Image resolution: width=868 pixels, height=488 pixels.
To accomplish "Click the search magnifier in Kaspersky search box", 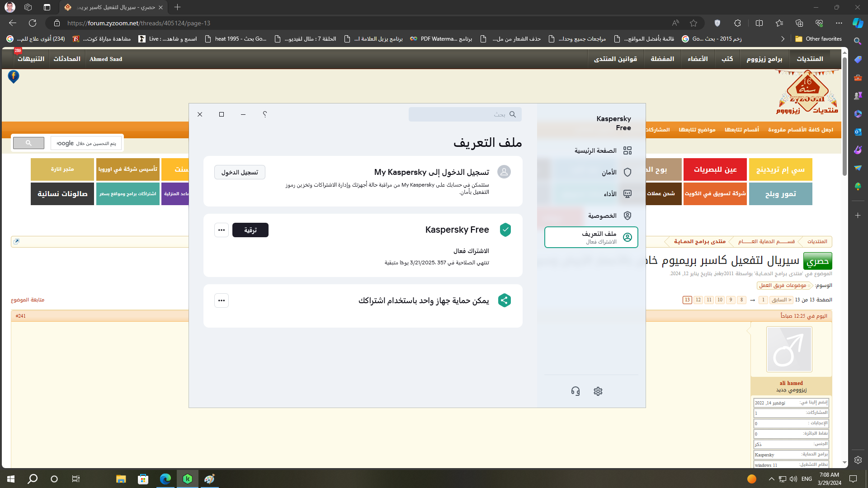I will click(513, 114).
